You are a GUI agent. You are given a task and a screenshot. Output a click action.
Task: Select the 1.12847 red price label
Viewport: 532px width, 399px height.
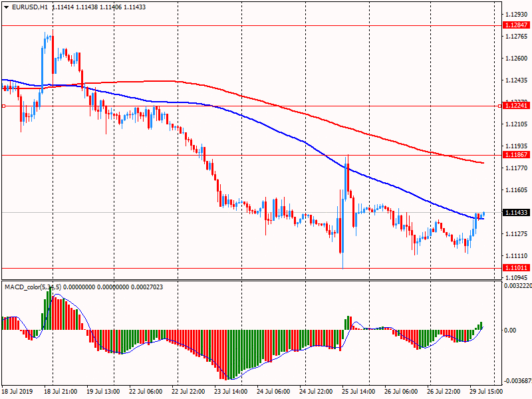516,25
